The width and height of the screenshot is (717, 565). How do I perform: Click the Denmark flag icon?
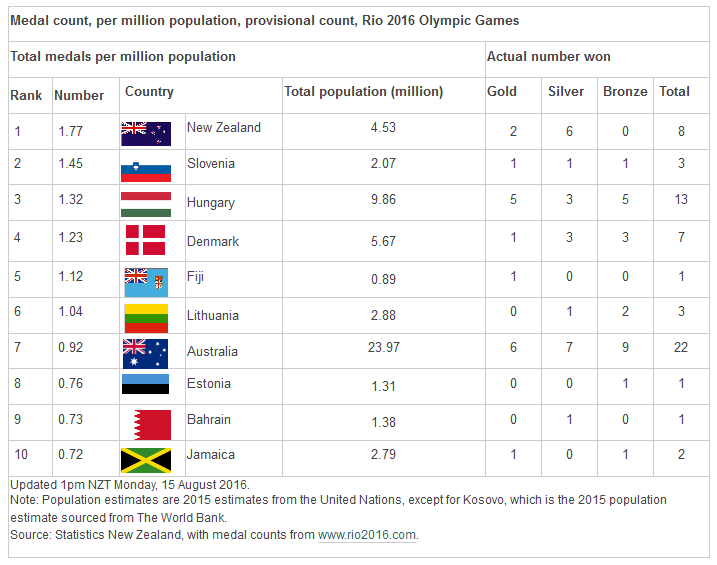point(145,240)
